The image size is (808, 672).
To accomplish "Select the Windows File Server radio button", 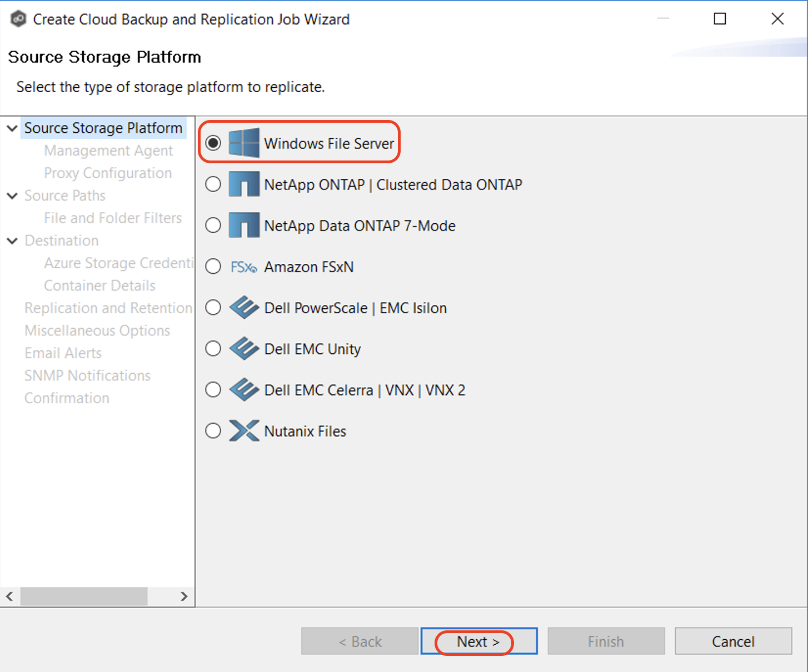I will [213, 143].
